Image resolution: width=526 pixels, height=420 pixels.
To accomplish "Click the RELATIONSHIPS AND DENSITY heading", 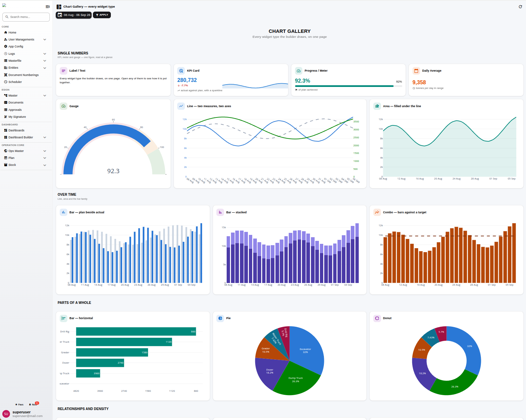I will tap(83, 409).
